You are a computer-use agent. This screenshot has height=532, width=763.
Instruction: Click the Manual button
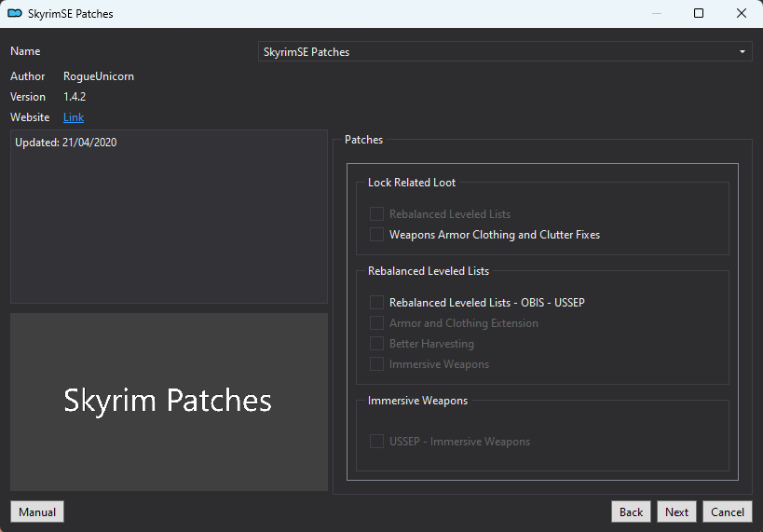coord(37,512)
